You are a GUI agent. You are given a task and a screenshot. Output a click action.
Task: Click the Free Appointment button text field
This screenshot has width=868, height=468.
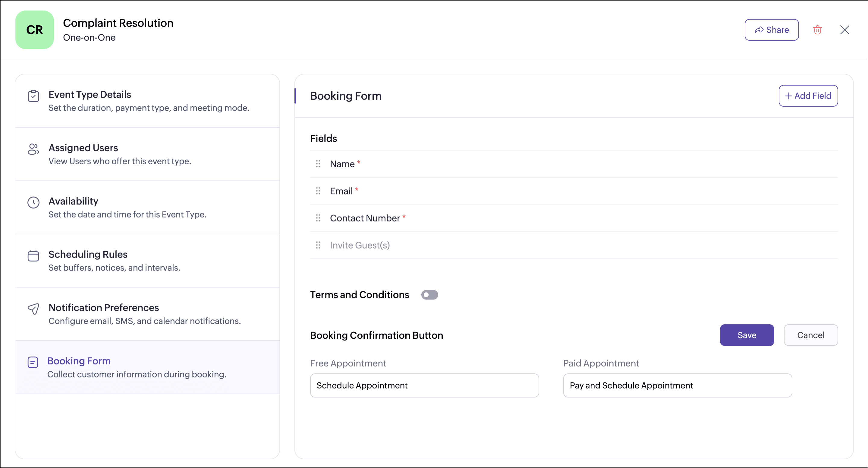click(x=424, y=385)
